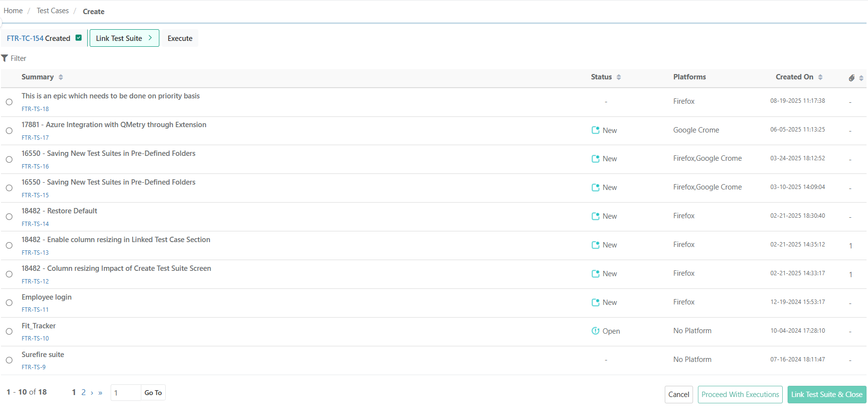Select radio button for Surefire suite
Image resolution: width=868 pixels, height=416 pixels.
[9, 360]
